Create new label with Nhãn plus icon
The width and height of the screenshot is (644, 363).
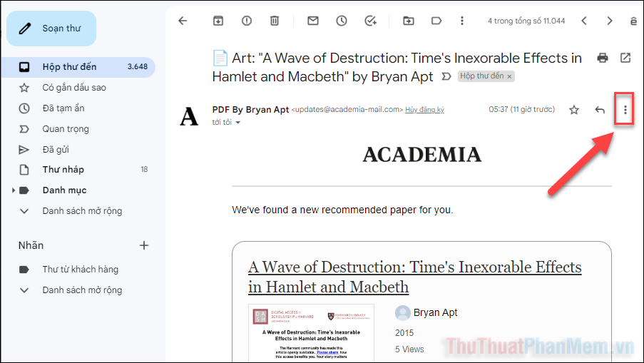[144, 245]
